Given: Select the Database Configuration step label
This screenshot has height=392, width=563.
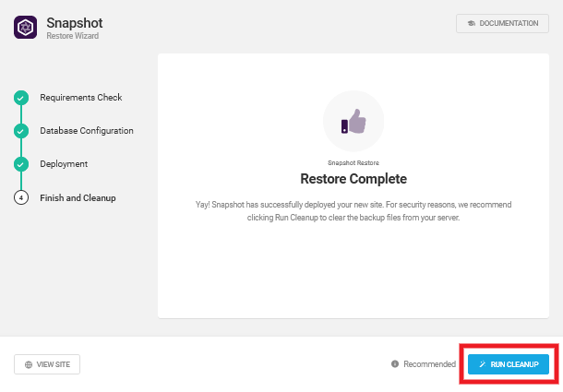Looking at the screenshot, I should (x=87, y=131).
